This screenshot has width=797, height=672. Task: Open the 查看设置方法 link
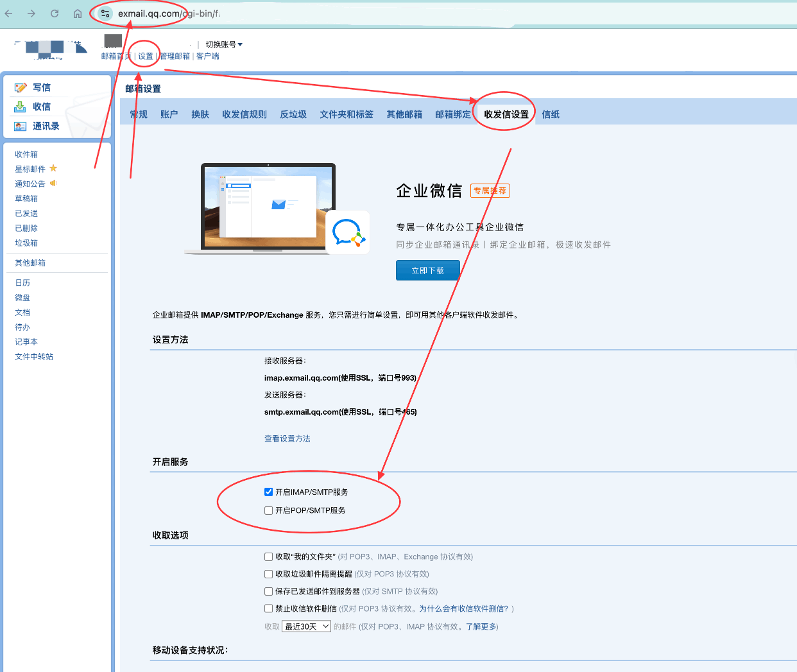[287, 438]
